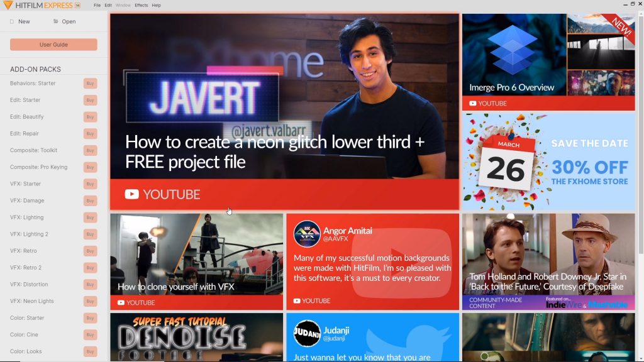This screenshot has width=644, height=362.
Task: Buy the Color: Starter pack
Action: point(91,318)
